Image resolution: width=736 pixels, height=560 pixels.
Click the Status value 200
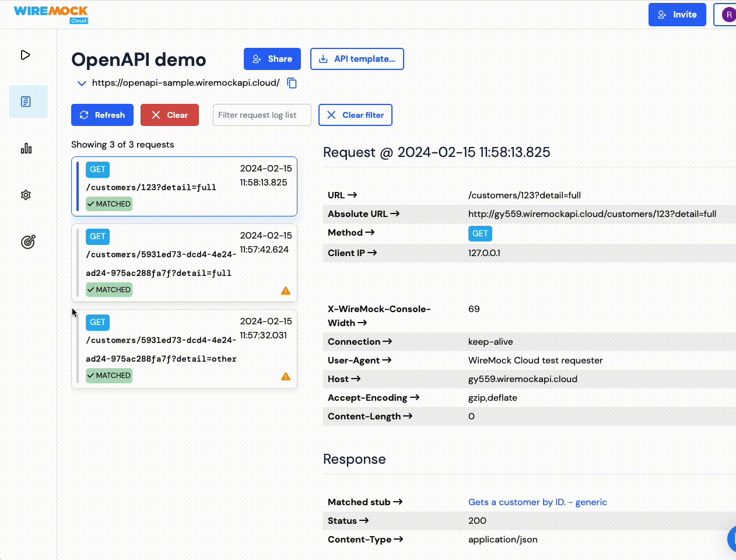pos(477,521)
